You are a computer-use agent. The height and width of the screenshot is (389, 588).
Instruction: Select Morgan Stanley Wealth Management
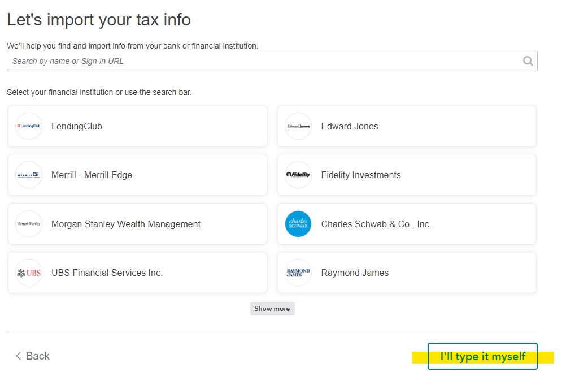[137, 224]
